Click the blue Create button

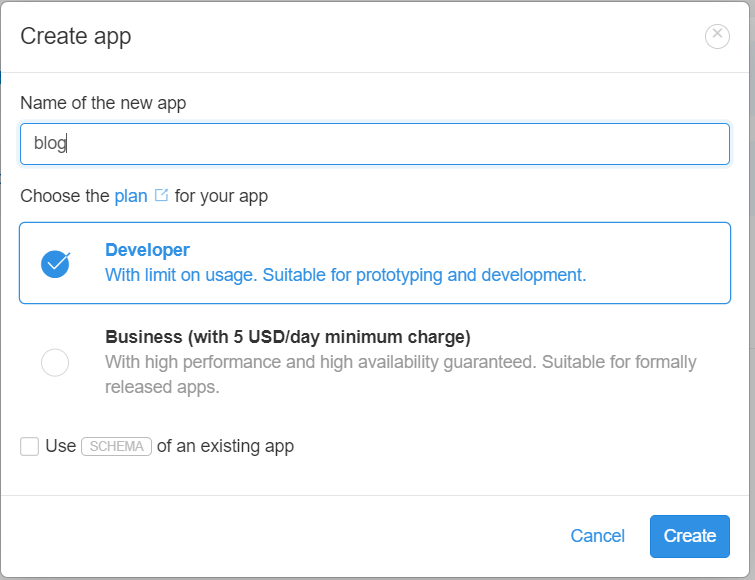(x=690, y=536)
